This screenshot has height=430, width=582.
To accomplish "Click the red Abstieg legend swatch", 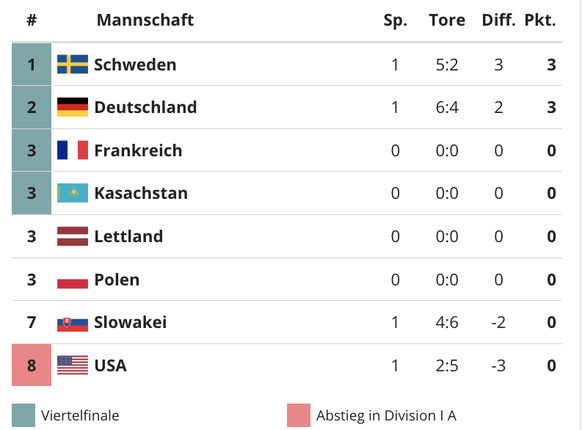I will point(298,415).
